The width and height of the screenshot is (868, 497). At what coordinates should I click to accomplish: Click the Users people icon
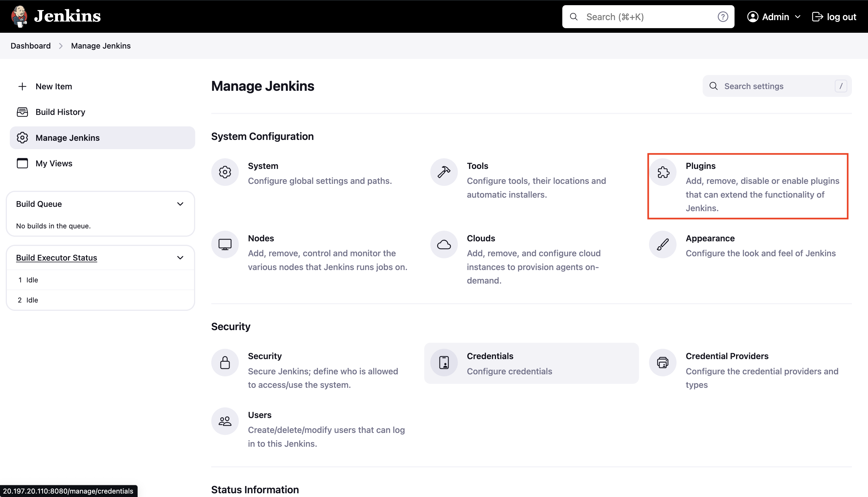pos(225,421)
